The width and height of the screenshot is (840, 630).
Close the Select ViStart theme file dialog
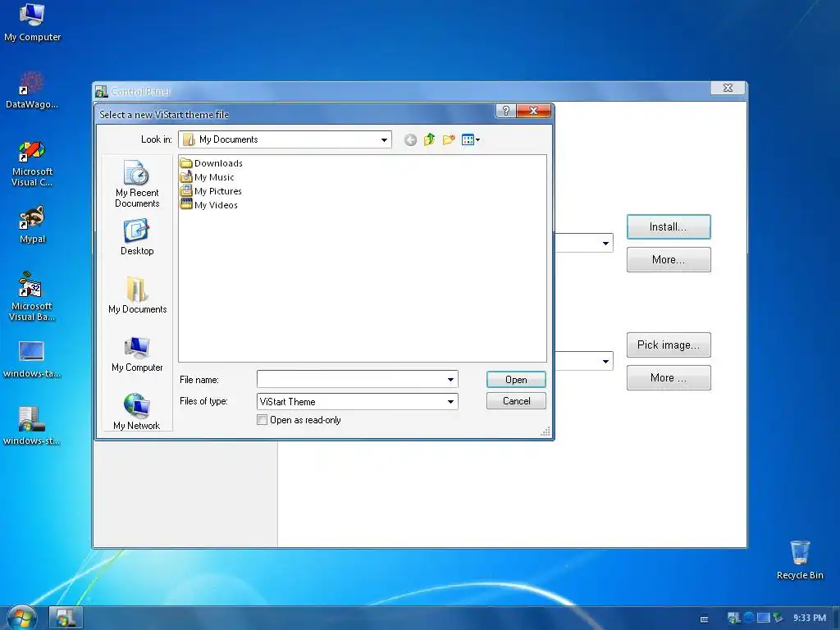(x=533, y=111)
